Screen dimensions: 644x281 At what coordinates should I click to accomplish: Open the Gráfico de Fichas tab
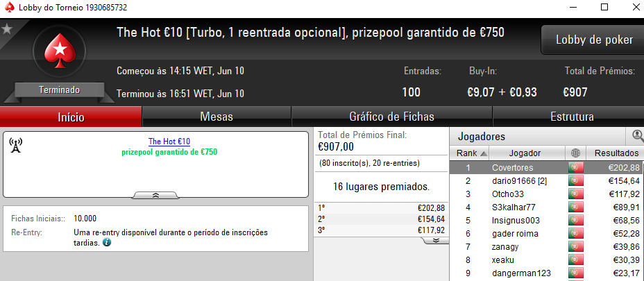391,117
